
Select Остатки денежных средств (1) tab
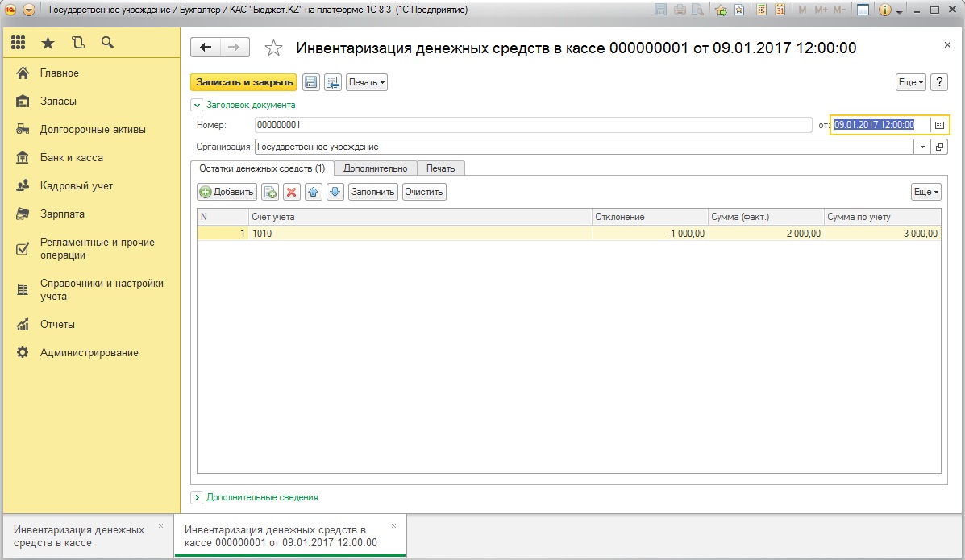pyautogui.click(x=262, y=168)
